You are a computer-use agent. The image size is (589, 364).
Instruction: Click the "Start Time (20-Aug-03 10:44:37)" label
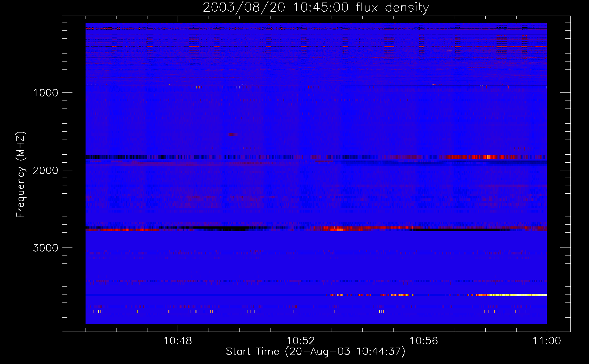click(x=316, y=352)
